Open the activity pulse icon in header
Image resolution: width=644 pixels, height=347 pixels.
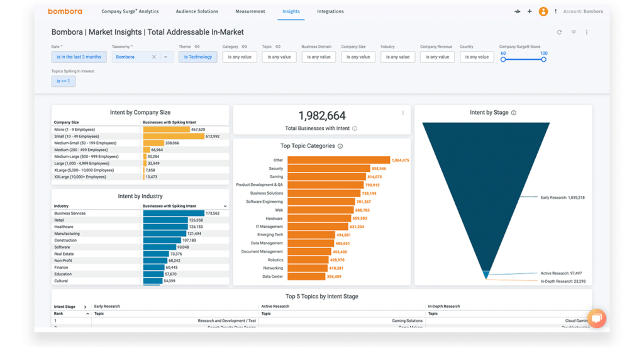point(517,11)
